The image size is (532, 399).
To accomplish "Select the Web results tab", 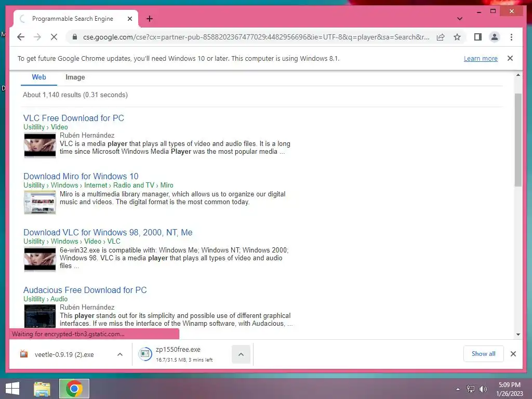I will click(39, 77).
